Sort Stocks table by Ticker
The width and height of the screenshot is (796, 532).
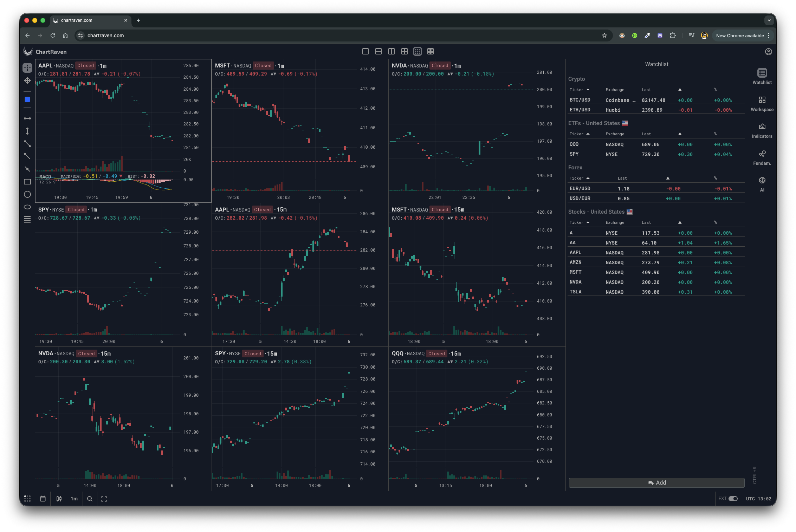[579, 222]
